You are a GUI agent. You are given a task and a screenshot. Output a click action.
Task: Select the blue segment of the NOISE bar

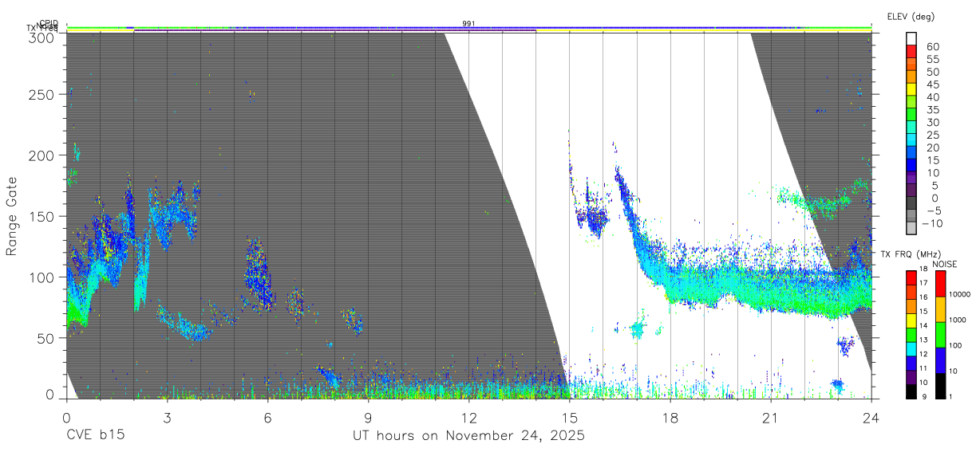tap(939, 360)
